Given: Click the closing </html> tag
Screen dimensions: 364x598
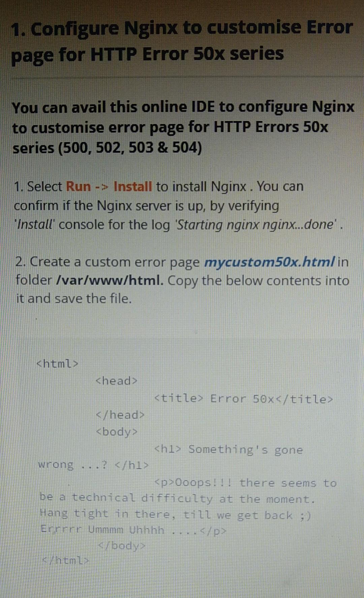Looking at the screenshot, I should pos(65,561).
